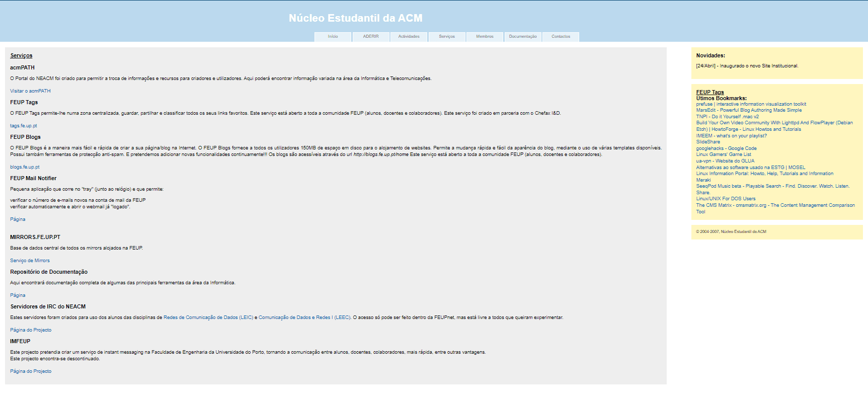868x400 pixels.
Task: Open googlehacks - Google Code bookmark
Action: pos(726,148)
